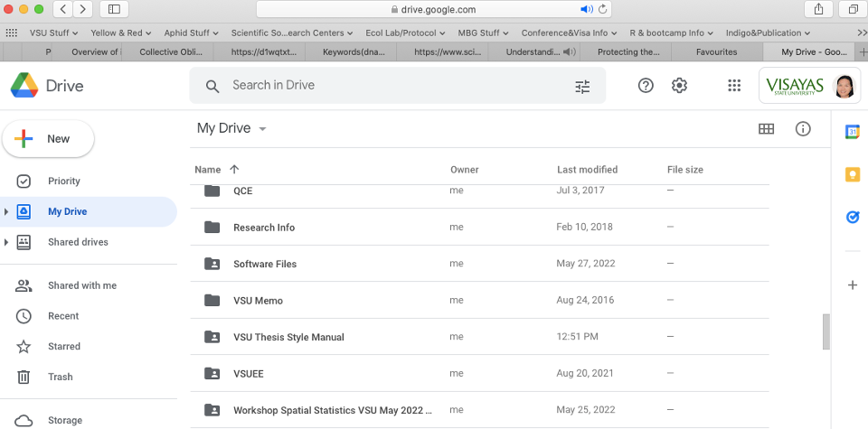Switch to the Favourites browser tab
The height and width of the screenshot is (429, 868).
(x=716, y=52)
